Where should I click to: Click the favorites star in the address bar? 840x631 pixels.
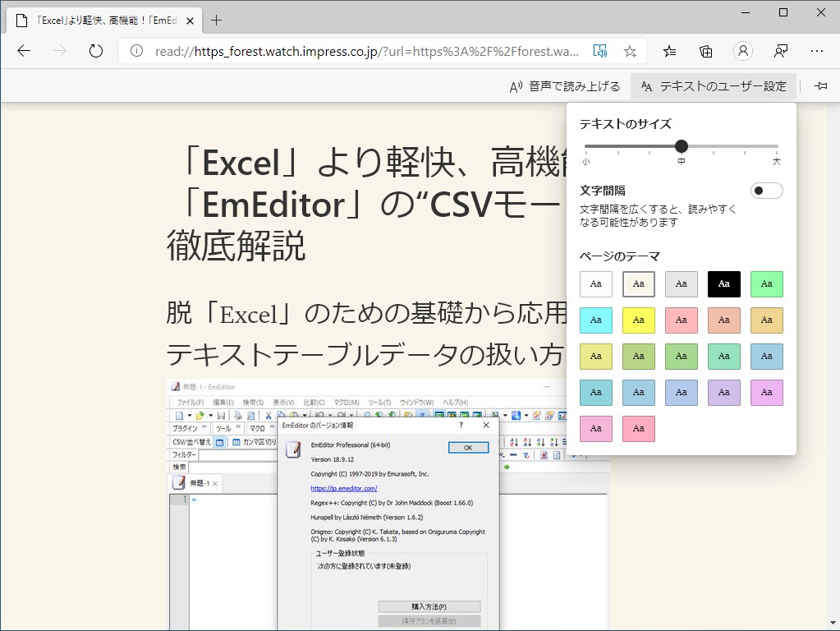tap(630, 50)
